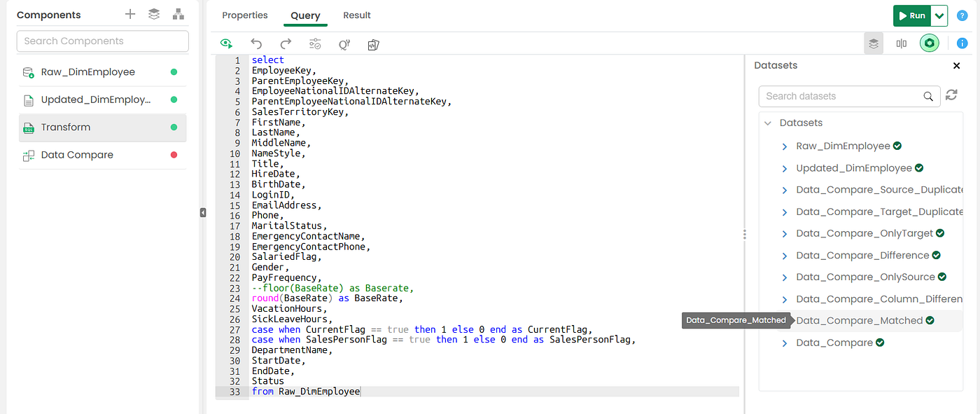Open the blue info icon in toolbar

962,43
